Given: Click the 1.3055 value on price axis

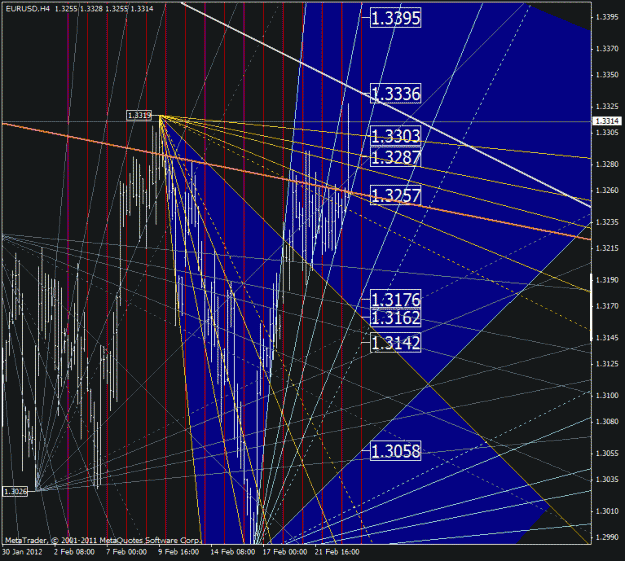Looking at the screenshot, I should [x=607, y=453].
